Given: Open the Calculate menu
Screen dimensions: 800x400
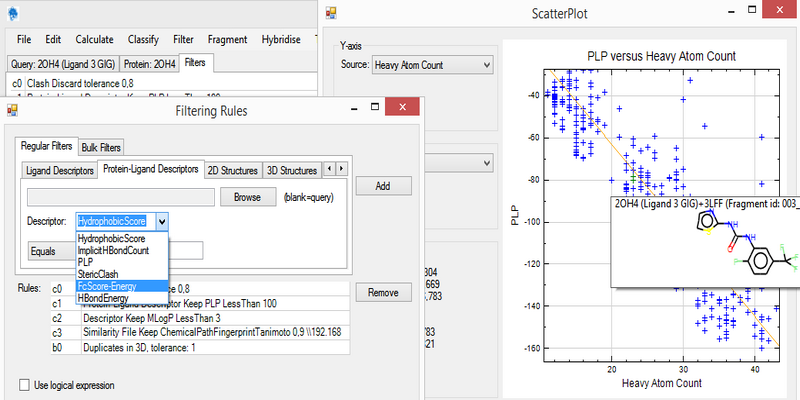Looking at the screenshot, I should click(x=93, y=39).
